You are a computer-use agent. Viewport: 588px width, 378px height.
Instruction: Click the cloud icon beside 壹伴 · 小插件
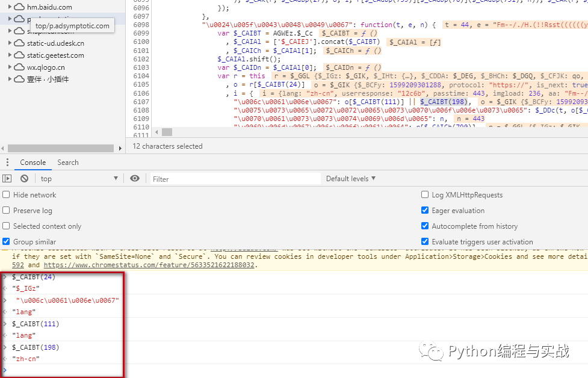[19, 79]
